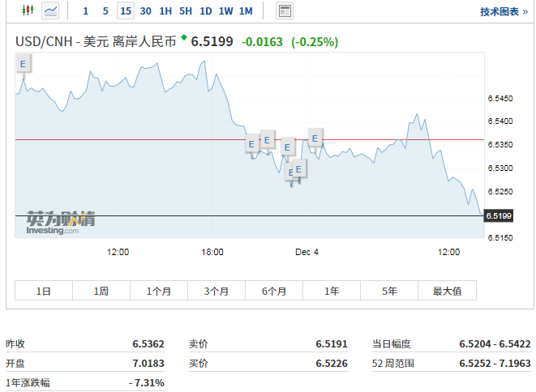Set chart interval to 1M
The width and height of the screenshot is (536, 392).
tap(246, 11)
